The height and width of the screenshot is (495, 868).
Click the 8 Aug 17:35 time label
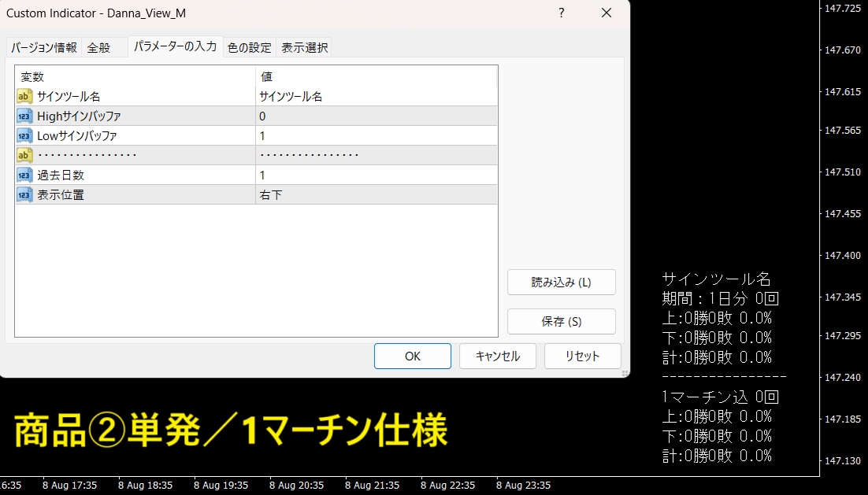point(70,486)
